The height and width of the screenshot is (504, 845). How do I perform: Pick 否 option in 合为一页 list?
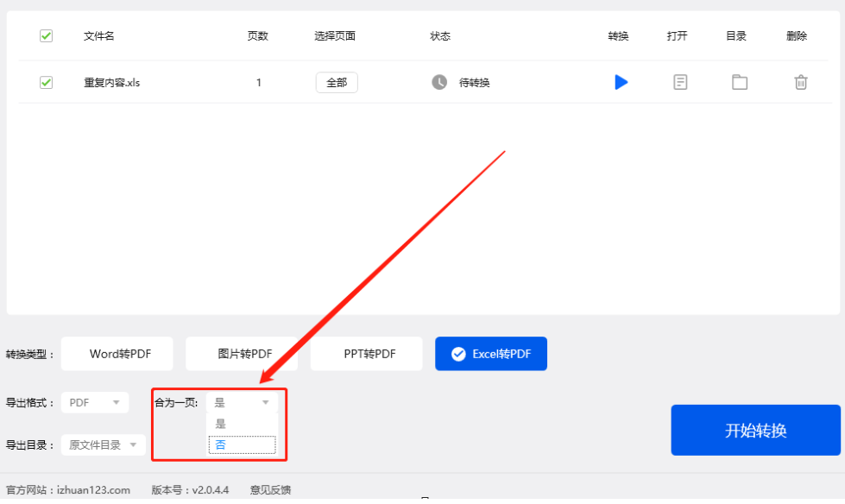pos(242,444)
